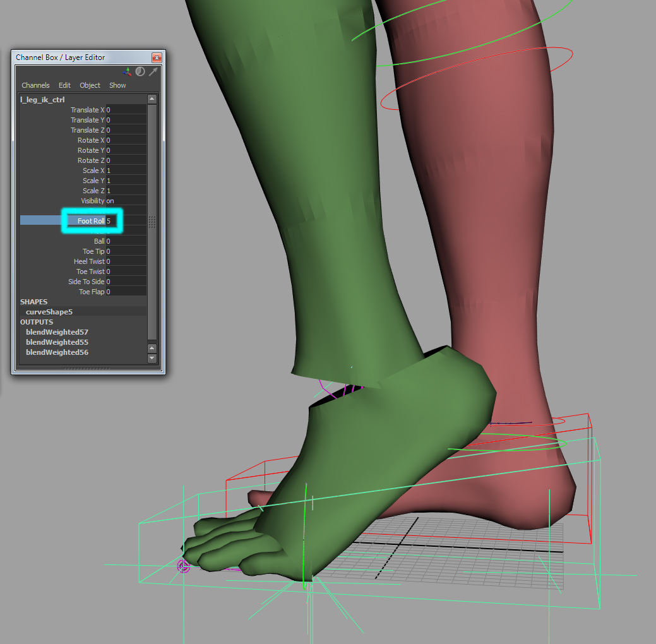The image size is (656, 644).
Task: Select the Heel Twist channel label
Action: pyautogui.click(x=89, y=261)
